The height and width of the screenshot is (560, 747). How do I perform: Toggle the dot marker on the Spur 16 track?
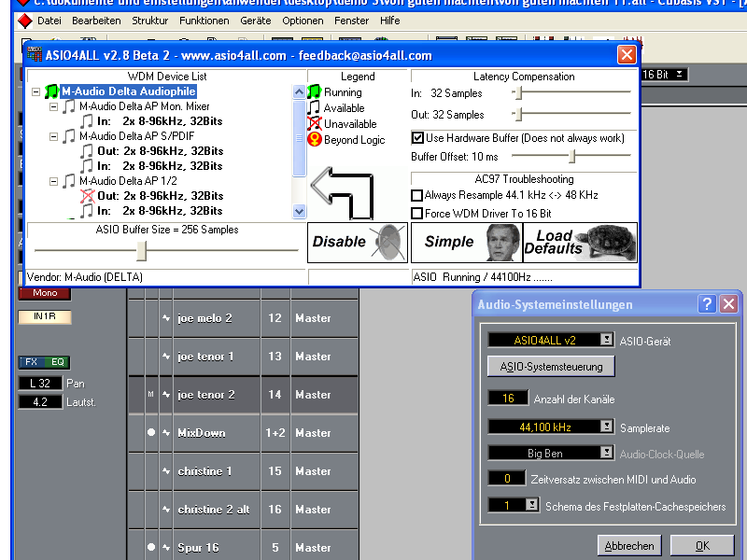151,547
